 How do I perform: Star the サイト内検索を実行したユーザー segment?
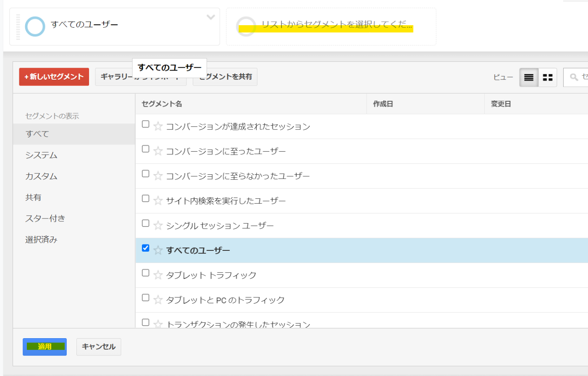tap(158, 200)
